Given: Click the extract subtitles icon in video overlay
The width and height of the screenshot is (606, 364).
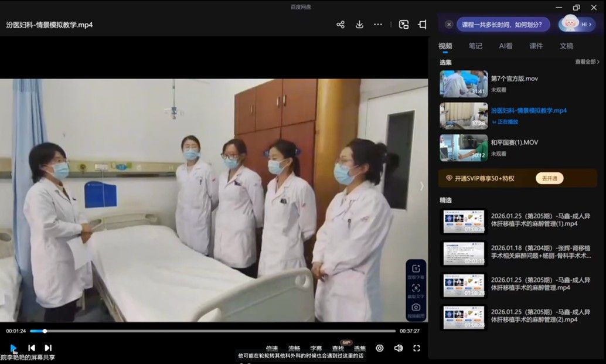Looking at the screenshot, I should (x=416, y=270).
